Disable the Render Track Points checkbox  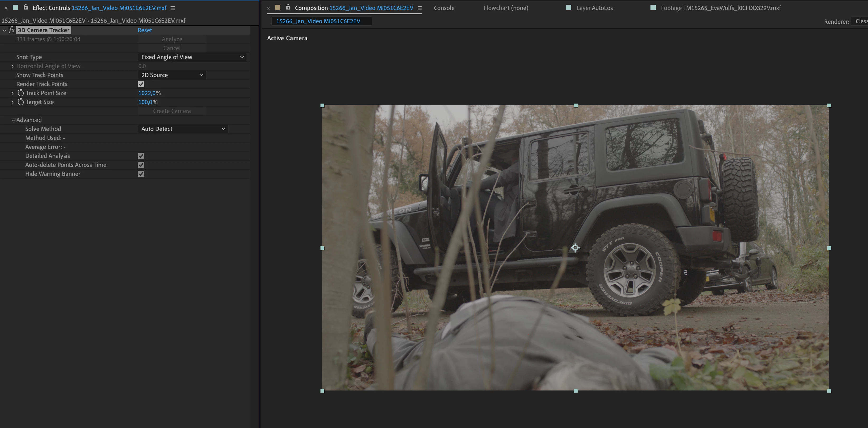[x=141, y=84]
